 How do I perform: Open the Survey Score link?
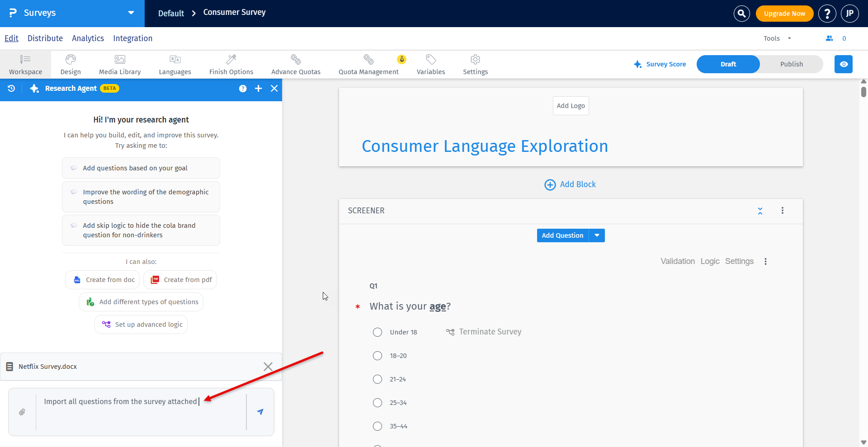click(660, 64)
